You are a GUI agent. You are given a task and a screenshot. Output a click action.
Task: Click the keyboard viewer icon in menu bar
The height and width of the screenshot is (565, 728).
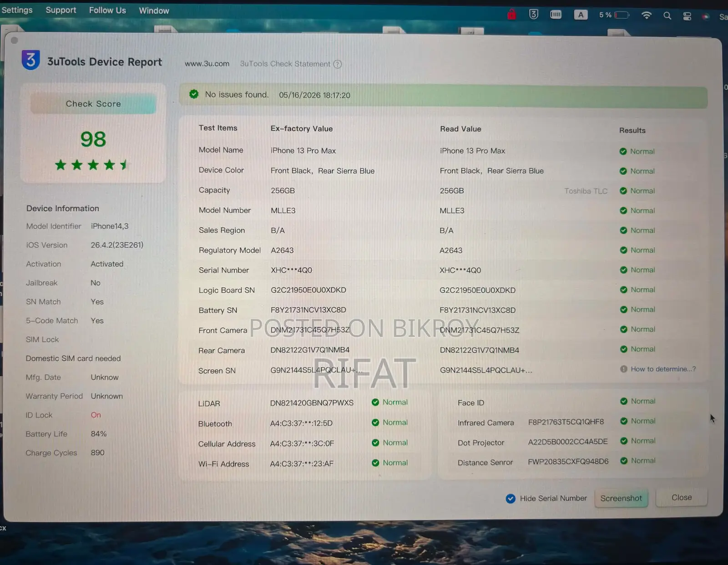pos(556,15)
